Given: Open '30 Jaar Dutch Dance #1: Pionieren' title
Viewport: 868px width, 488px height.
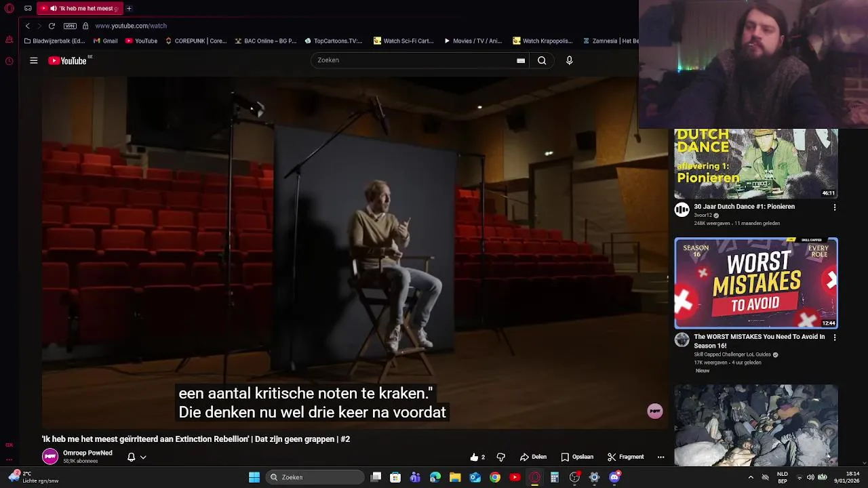Looking at the screenshot, I should 744,207.
